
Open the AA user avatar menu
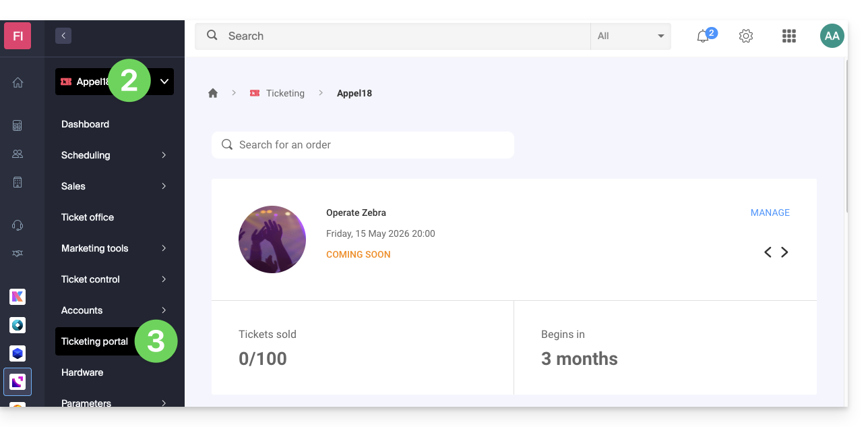pos(832,36)
